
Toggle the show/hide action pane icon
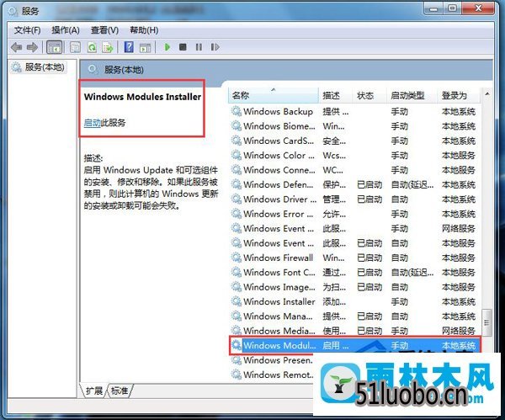tap(145, 48)
